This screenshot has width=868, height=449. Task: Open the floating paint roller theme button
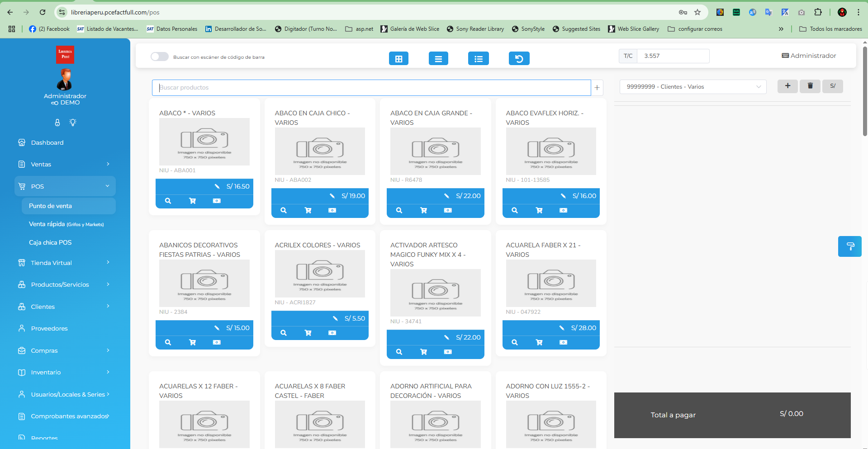[x=849, y=246]
